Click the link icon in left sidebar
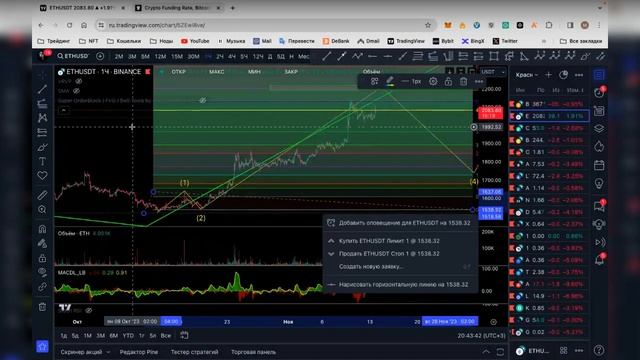Screen dimensions: 640x360 click(42, 287)
